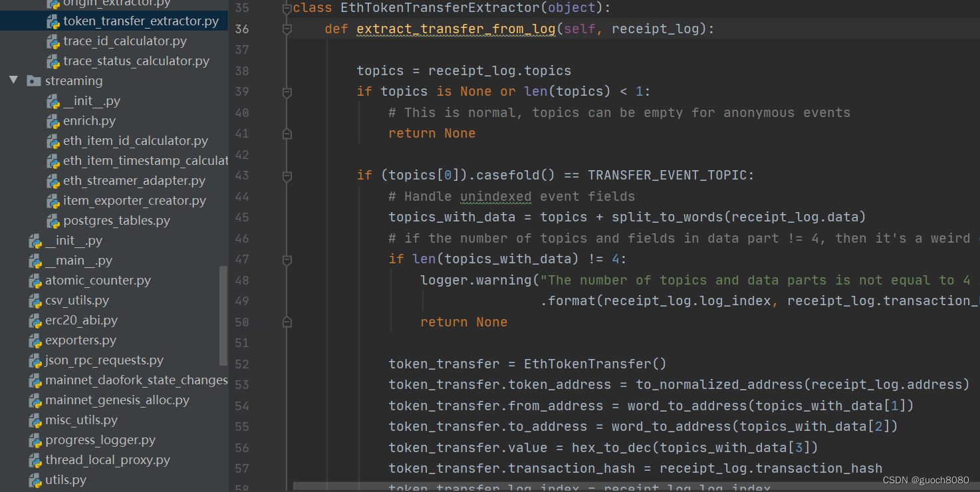Open token_transfer_extractor.py in project tree

(x=141, y=21)
